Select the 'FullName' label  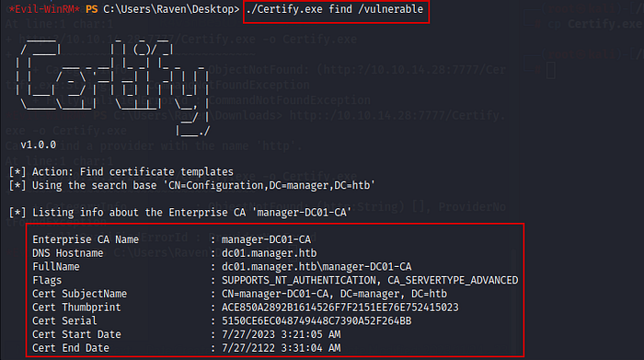pos(56,267)
